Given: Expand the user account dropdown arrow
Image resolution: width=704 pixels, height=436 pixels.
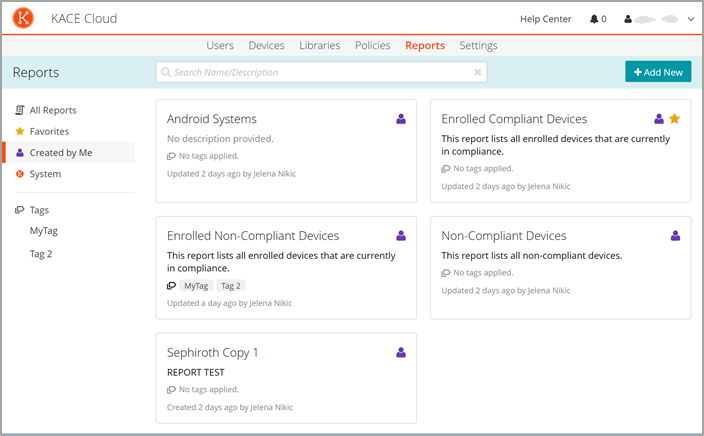Looking at the screenshot, I should tap(690, 19).
